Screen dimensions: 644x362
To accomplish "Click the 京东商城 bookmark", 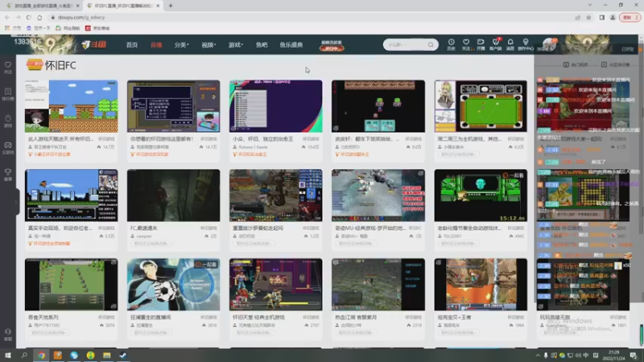I will click(97, 28).
